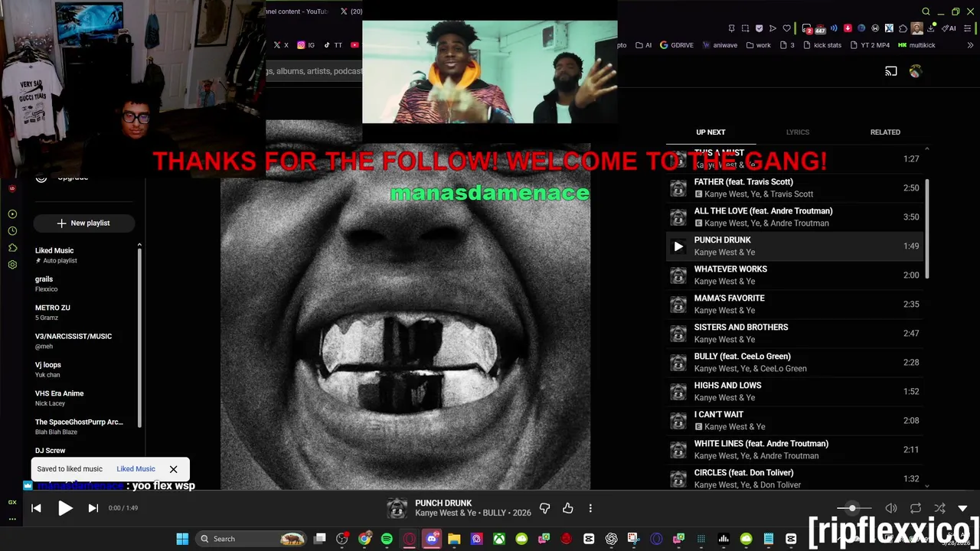
Task: Mute the player volume
Action: pos(891,508)
